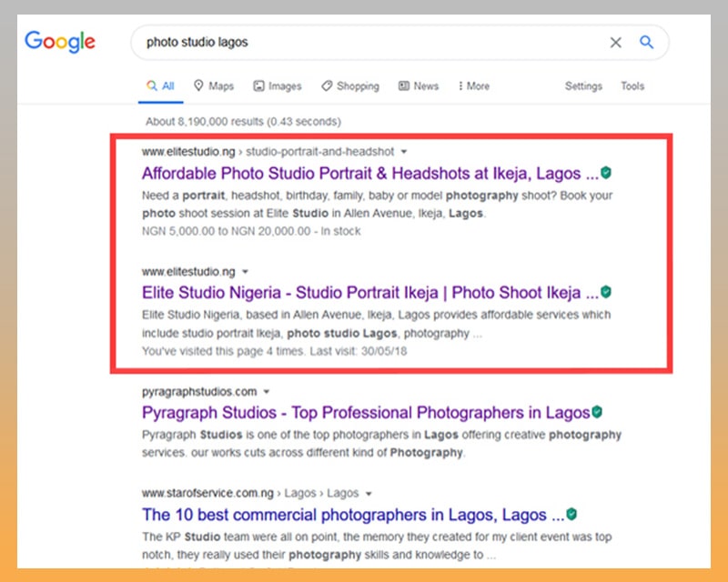The height and width of the screenshot is (582, 728).
Task: Switch to the Maps tab
Action: (214, 85)
